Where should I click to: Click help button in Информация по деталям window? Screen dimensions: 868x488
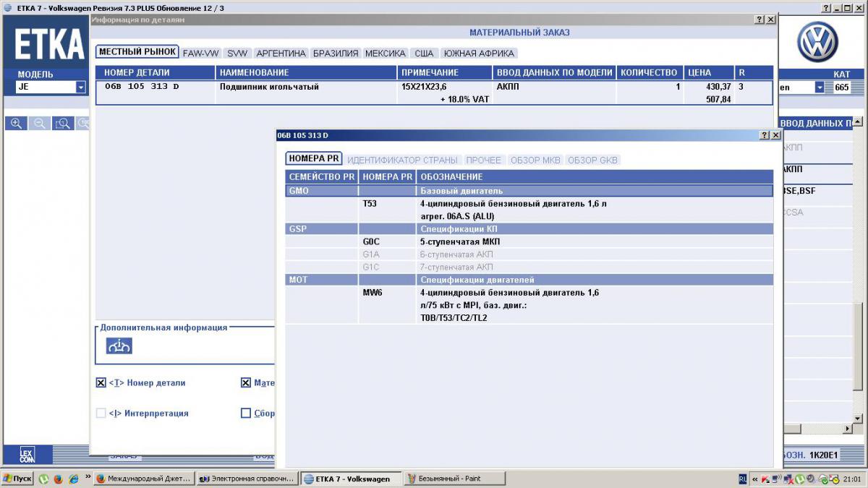coord(759,20)
